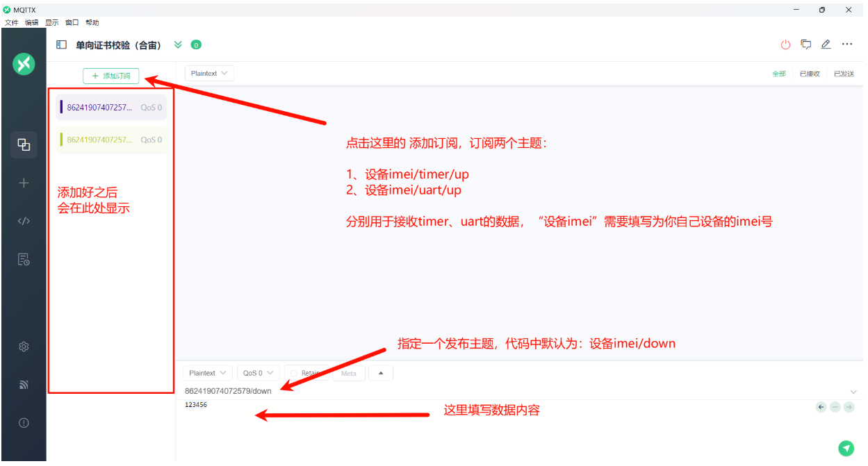868x466 pixels.
Task: Toggle the connection list panel icon
Action: (61, 44)
